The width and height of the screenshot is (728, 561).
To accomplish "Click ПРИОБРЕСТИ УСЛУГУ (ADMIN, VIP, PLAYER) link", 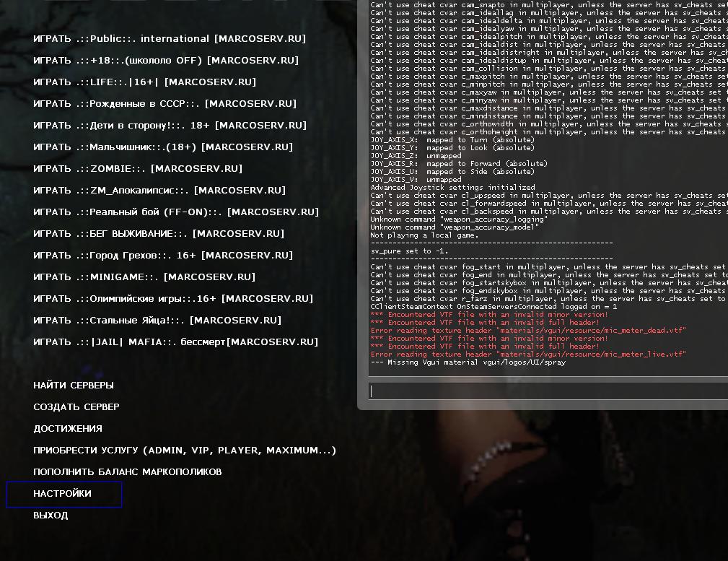I will (x=184, y=451).
